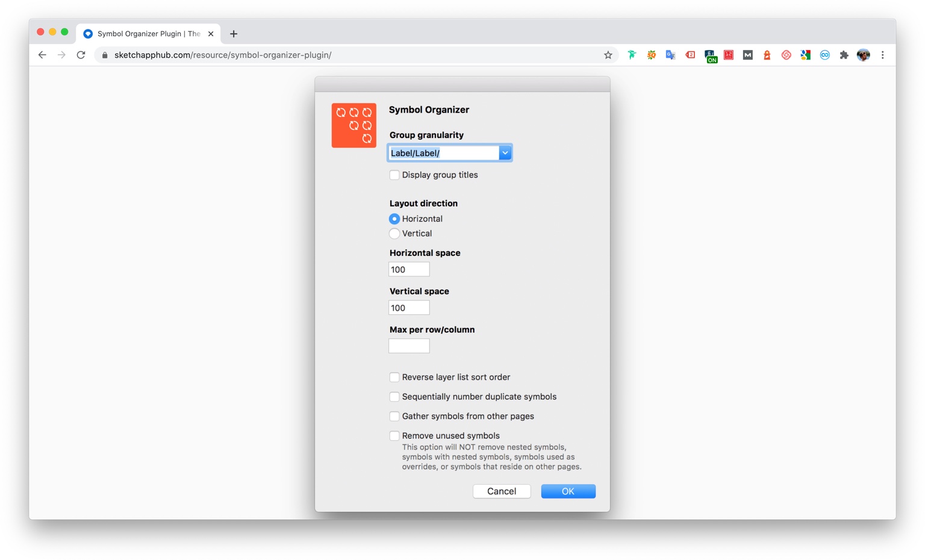Check Reverse layer list sort order
Screen dimensions: 925x560
pyautogui.click(x=394, y=377)
